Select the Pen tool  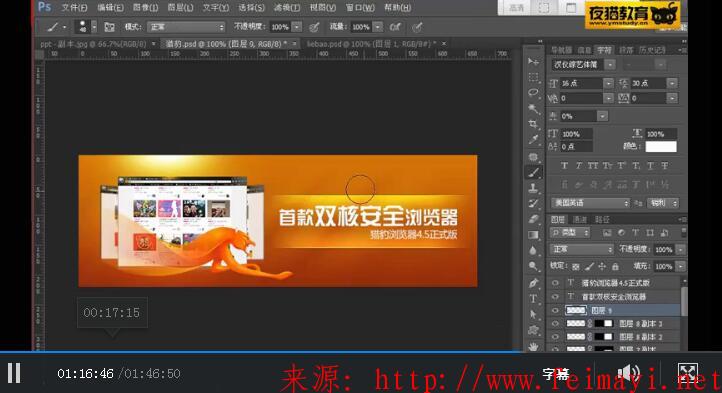click(x=533, y=283)
